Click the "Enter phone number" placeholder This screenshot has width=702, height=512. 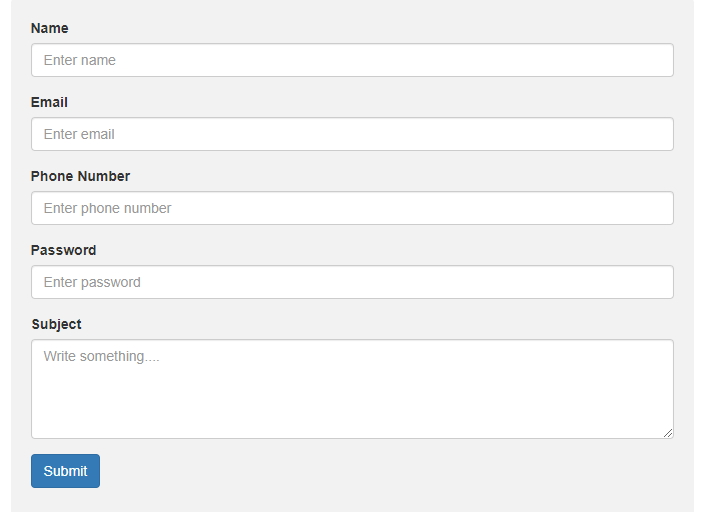click(107, 208)
